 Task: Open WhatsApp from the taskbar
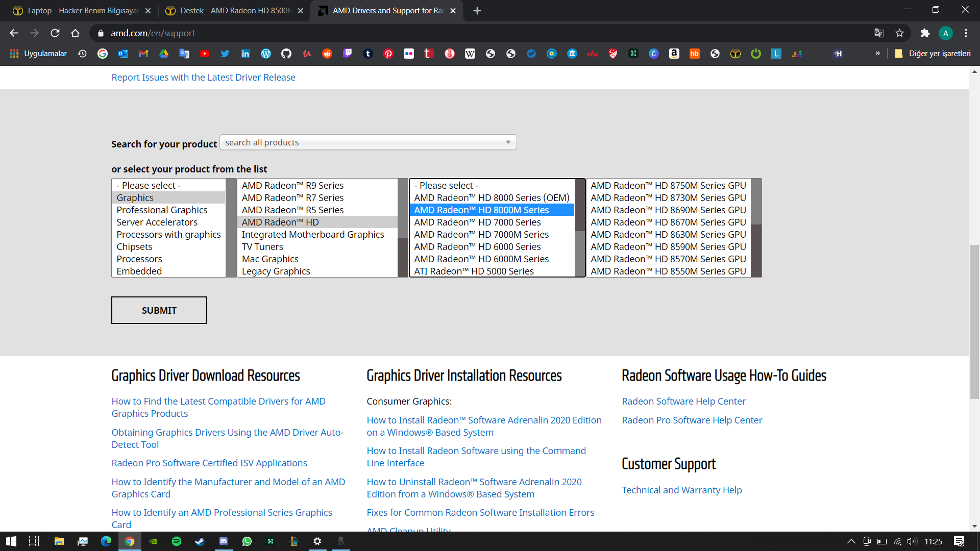(247, 541)
